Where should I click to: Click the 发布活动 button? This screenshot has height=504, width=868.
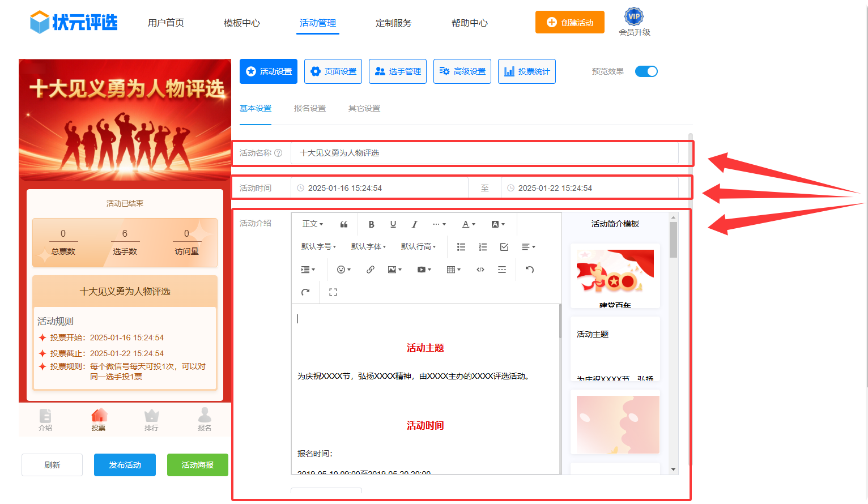click(x=125, y=465)
